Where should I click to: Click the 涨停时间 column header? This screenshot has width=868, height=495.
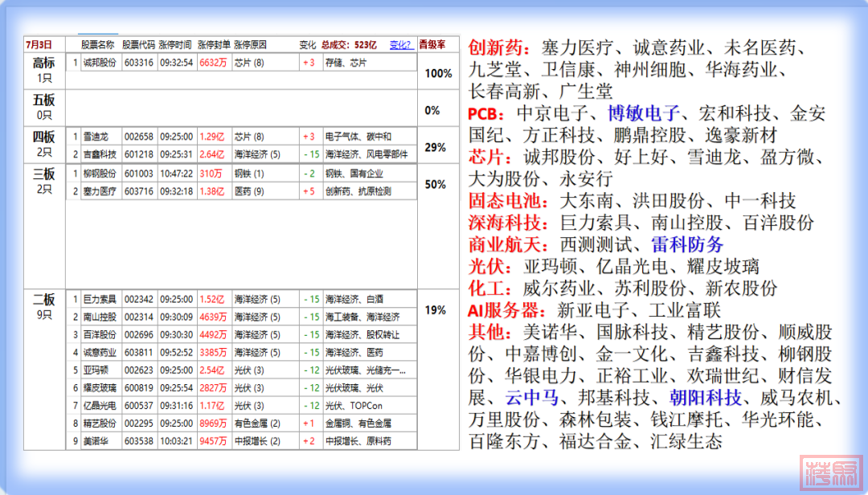point(175,45)
